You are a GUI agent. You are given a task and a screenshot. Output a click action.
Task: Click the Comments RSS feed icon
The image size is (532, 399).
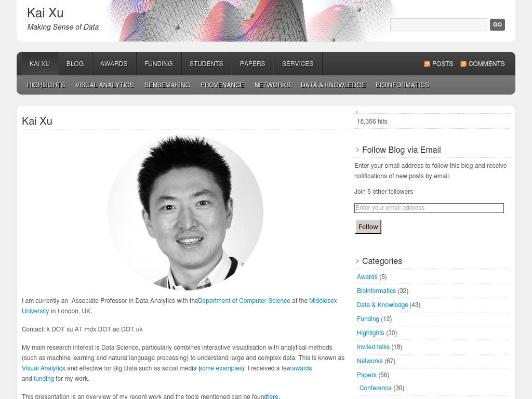point(463,64)
